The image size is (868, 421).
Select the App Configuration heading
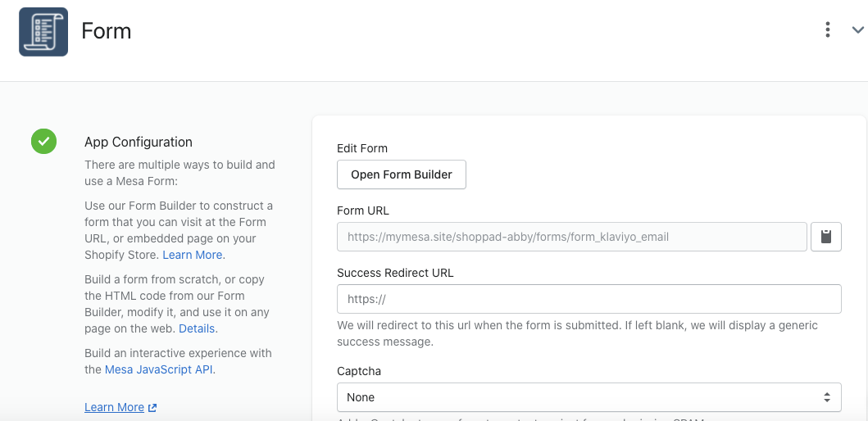(139, 142)
